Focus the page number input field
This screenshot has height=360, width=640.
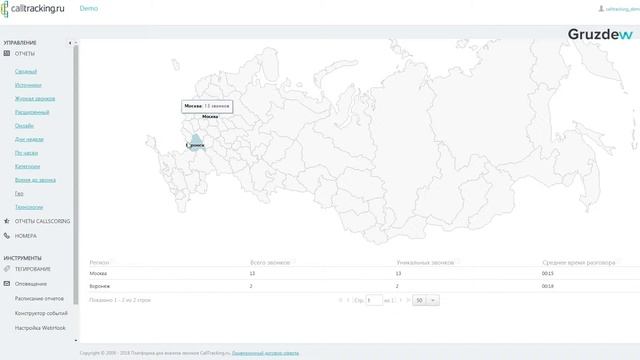374,300
